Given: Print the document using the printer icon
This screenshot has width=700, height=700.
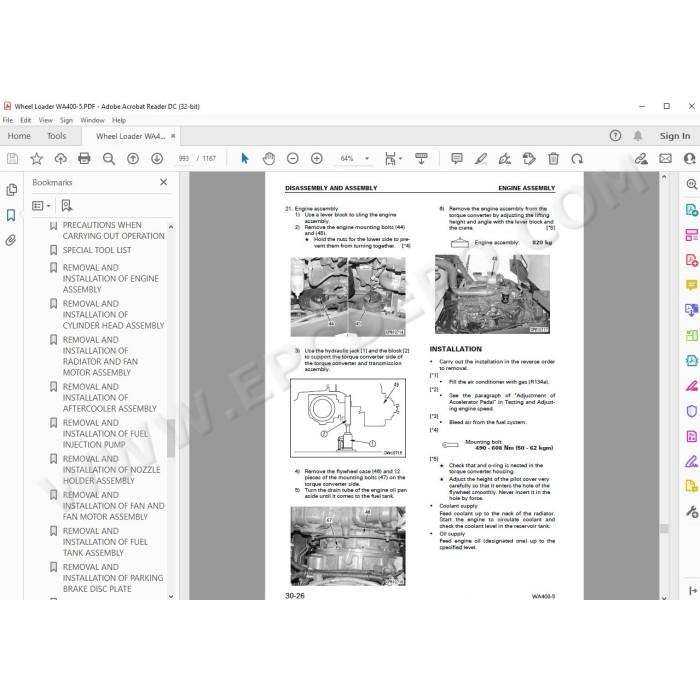Looking at the screenshot, I should pos(84,158).
